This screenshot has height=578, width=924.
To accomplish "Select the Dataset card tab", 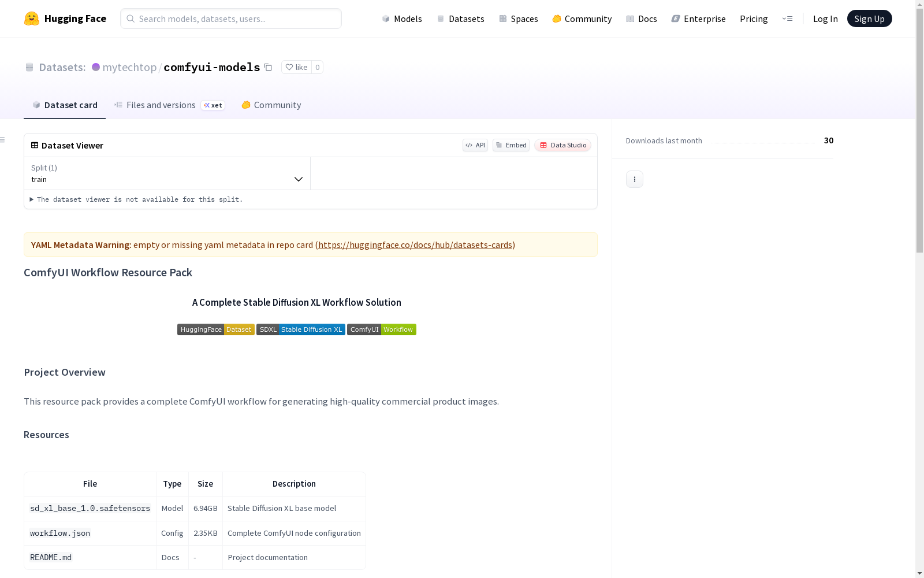I will 65,105.
